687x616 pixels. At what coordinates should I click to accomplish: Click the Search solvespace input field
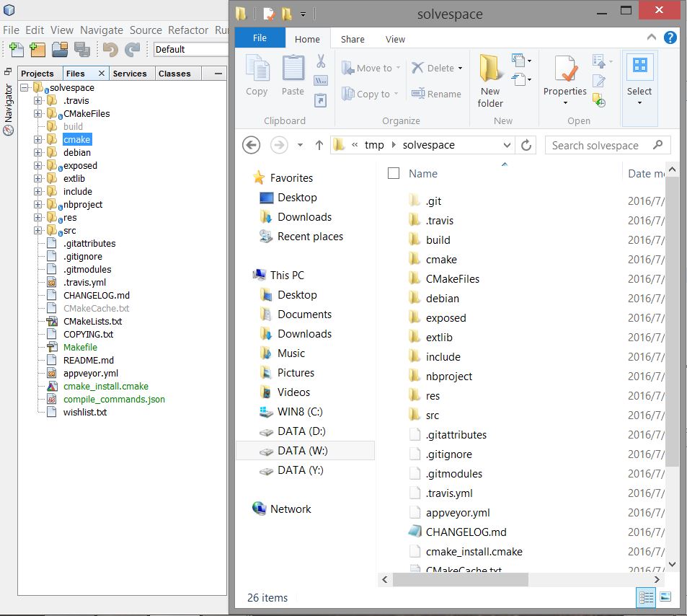coord(607,145)
